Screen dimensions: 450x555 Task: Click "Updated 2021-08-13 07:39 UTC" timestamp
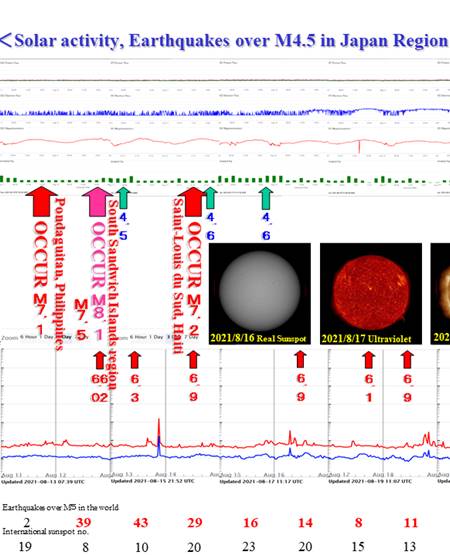coord(43,482)
